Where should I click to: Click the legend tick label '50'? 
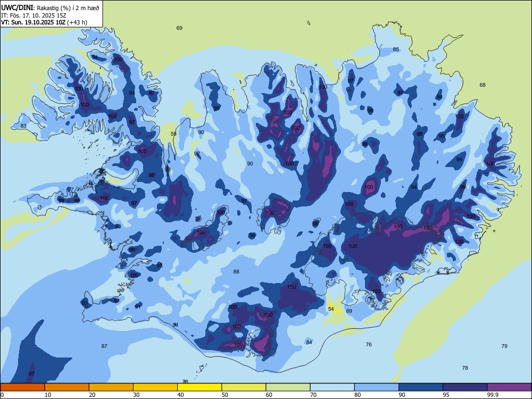click(x=225, y=395)
